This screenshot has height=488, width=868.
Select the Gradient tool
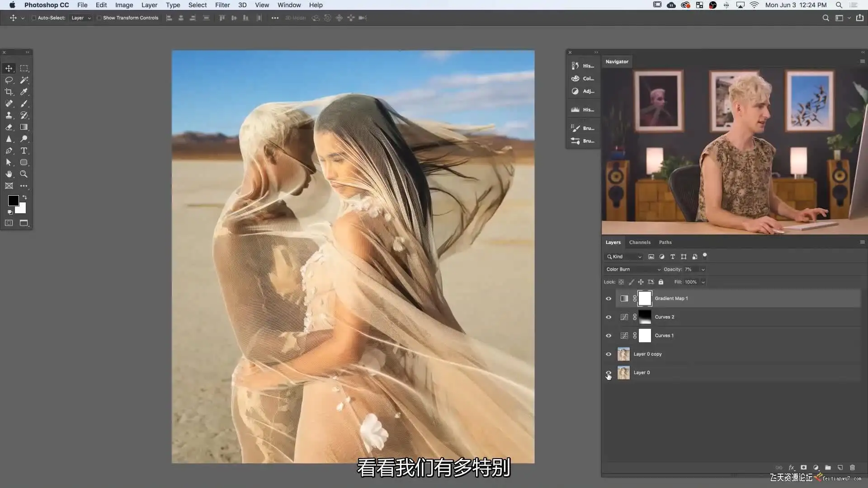click(24, 127)
